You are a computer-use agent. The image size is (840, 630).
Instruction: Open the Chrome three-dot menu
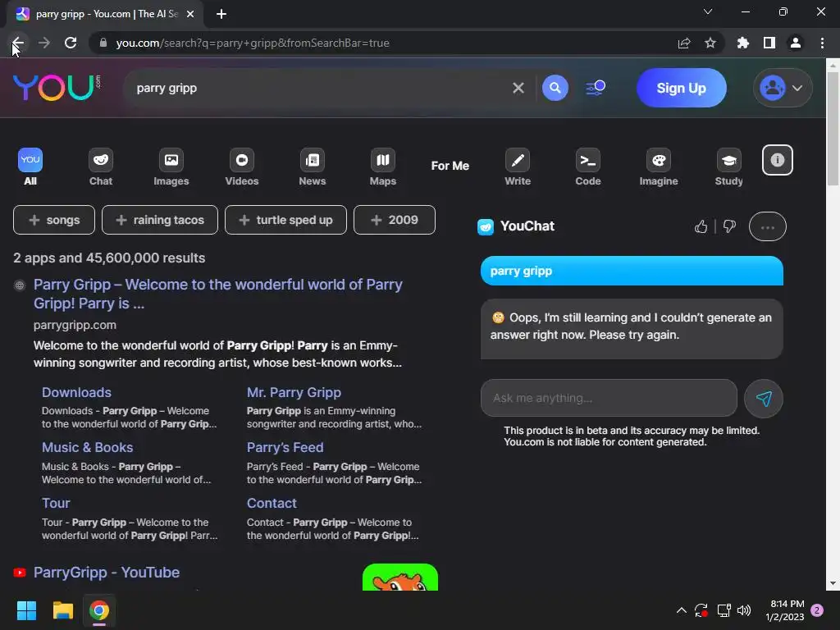pyautogui.click(x=822, y=43)
